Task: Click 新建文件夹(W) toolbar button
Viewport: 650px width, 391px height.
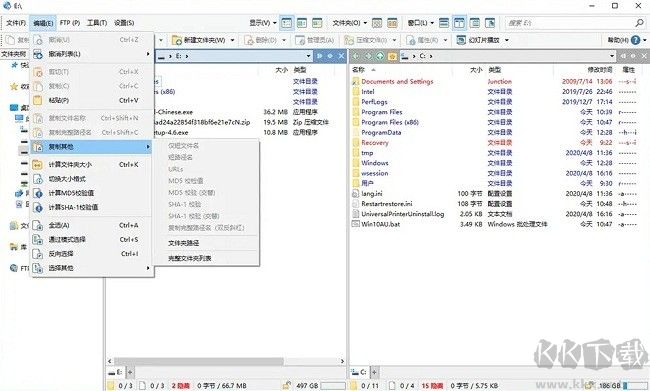Action: (x=199, y=40)
